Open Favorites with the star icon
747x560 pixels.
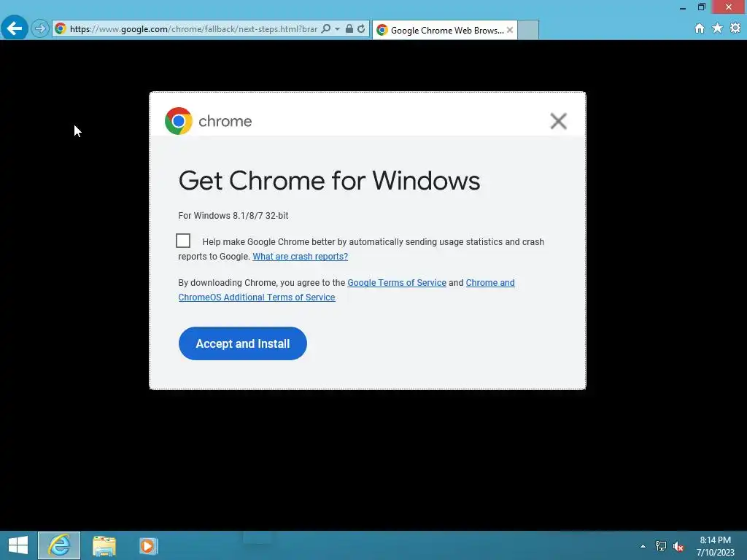click(x=717, y=28)
